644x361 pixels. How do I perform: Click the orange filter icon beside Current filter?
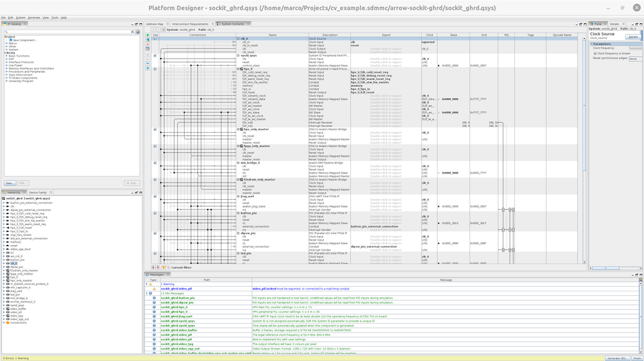point(164,268)
